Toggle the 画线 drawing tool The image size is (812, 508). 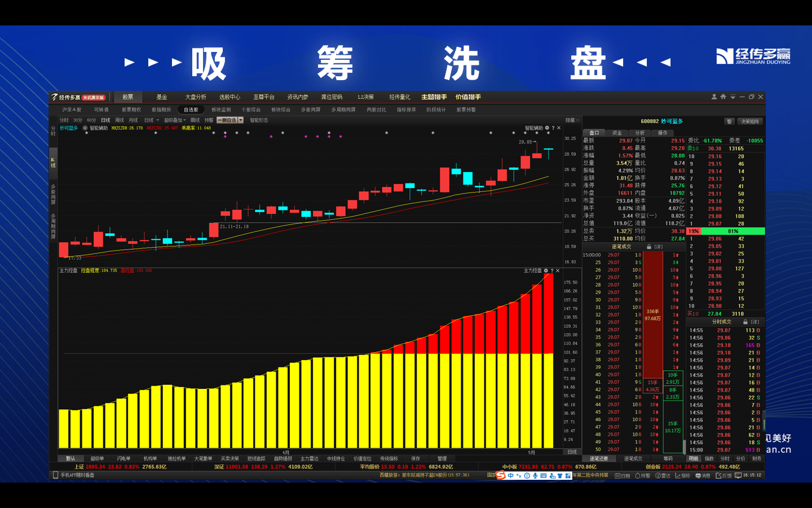point(195,120)
